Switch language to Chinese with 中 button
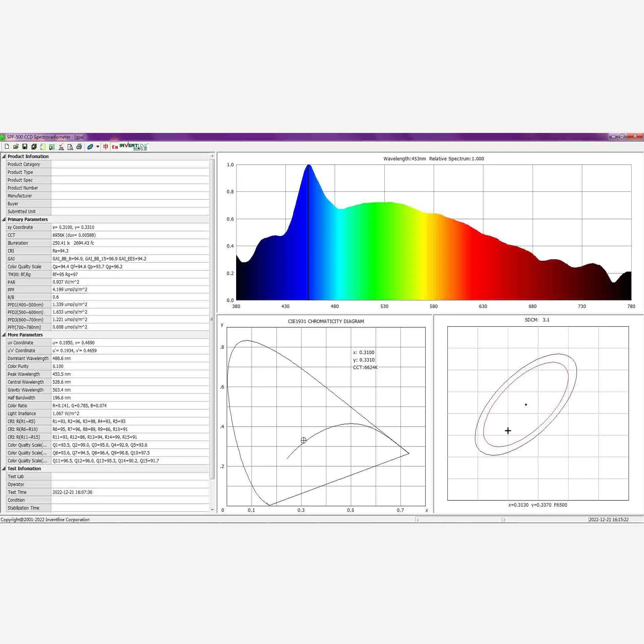The image size is (644, 644). tap(106, 147)
